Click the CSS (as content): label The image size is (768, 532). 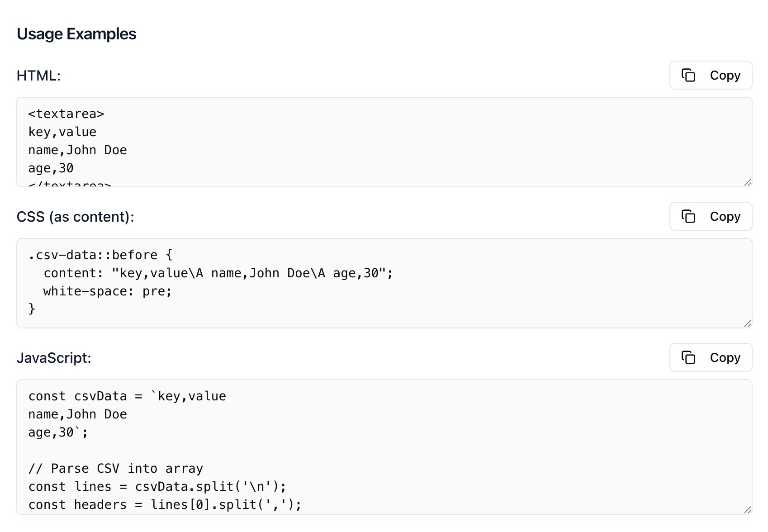tap(76, 217)
